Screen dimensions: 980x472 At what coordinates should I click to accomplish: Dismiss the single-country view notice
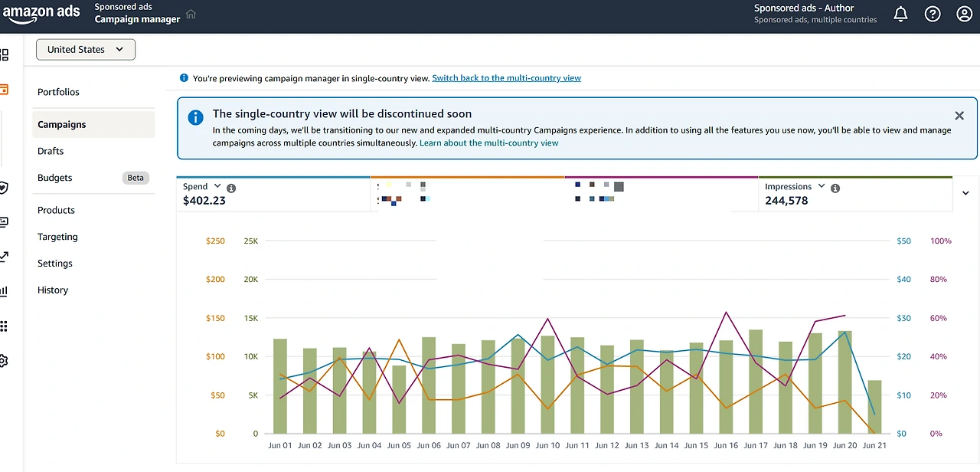[x=959, y=116]
